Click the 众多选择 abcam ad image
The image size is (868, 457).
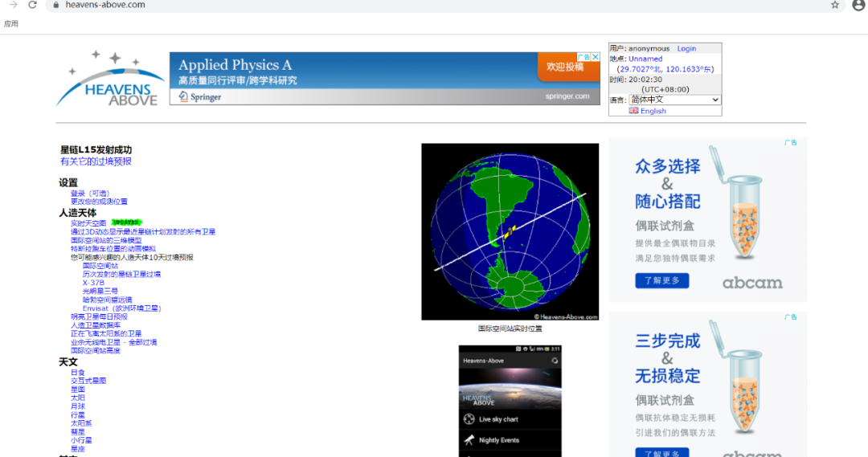point(707,219)
